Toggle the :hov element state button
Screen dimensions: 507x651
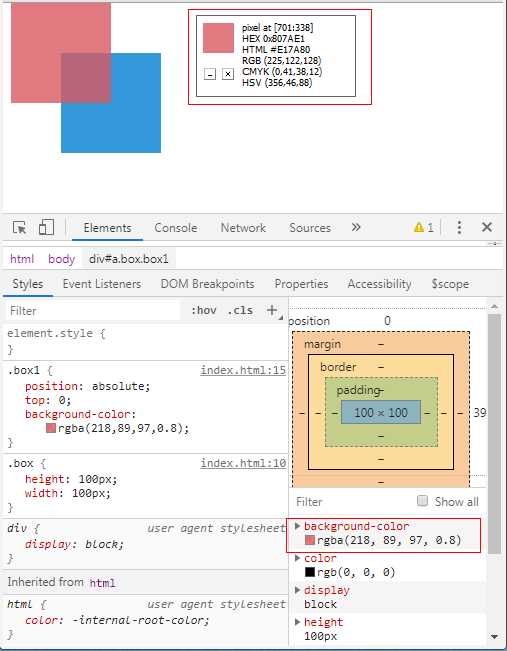click(203, 311)
